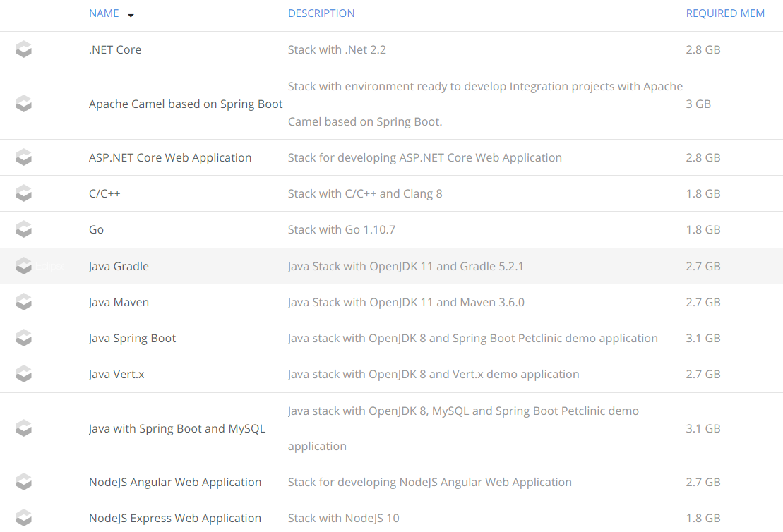Click description 'Stack with .Net 2.2'

(337, 50)
